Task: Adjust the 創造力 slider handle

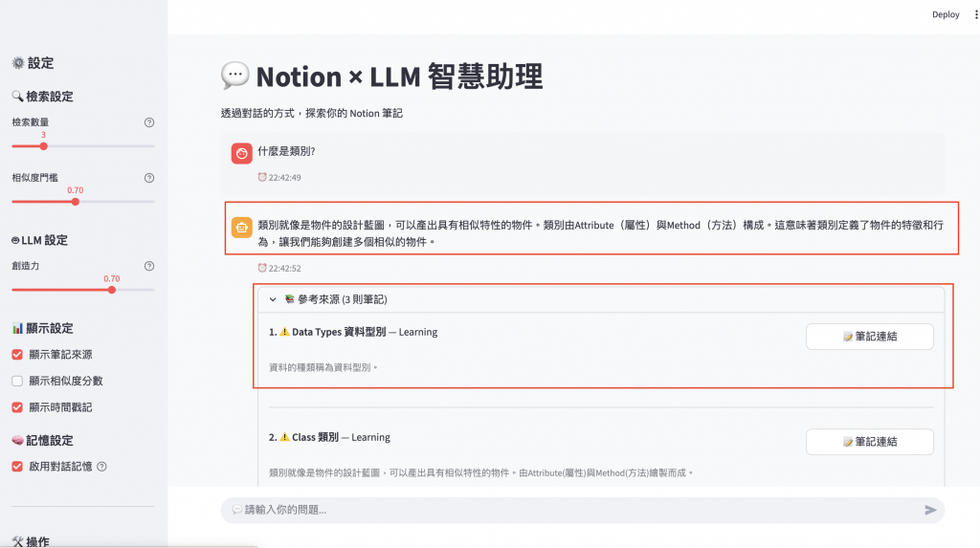Action: (111, 290)
